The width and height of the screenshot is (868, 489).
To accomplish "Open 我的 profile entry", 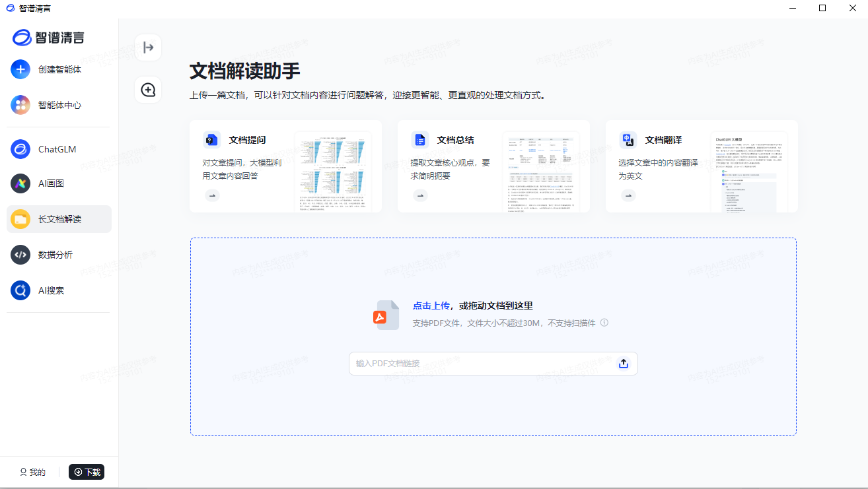I will coord(31,472).
